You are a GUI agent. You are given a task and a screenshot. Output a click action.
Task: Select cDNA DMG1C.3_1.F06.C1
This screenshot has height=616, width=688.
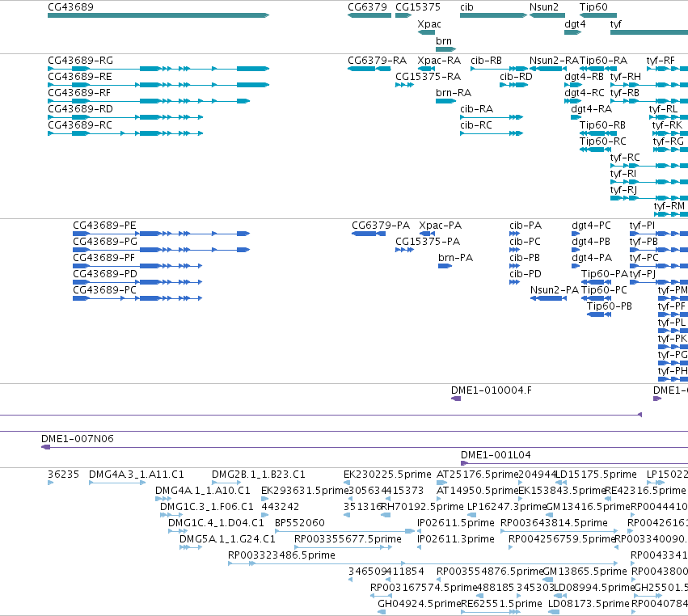coord(171,515)
